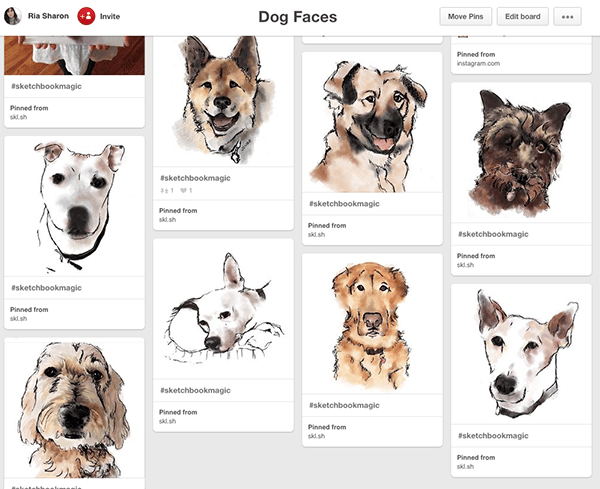Open the partial wood-floor photo pin

74,55
